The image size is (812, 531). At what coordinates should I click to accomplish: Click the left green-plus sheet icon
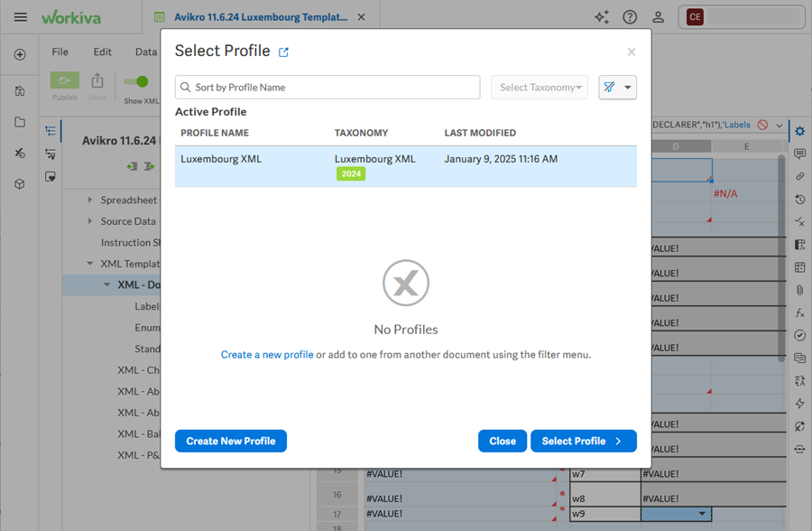(132, 166)
